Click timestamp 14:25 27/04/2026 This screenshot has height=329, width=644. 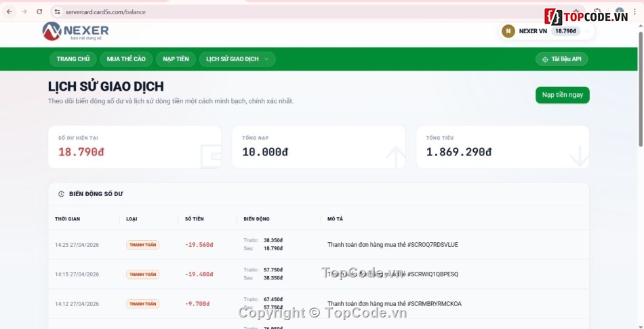[x=77, y=245]
